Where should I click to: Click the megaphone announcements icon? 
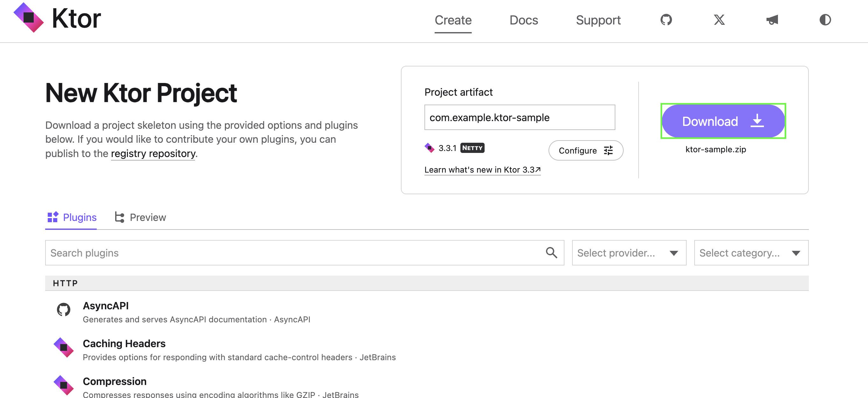point(772,20)
